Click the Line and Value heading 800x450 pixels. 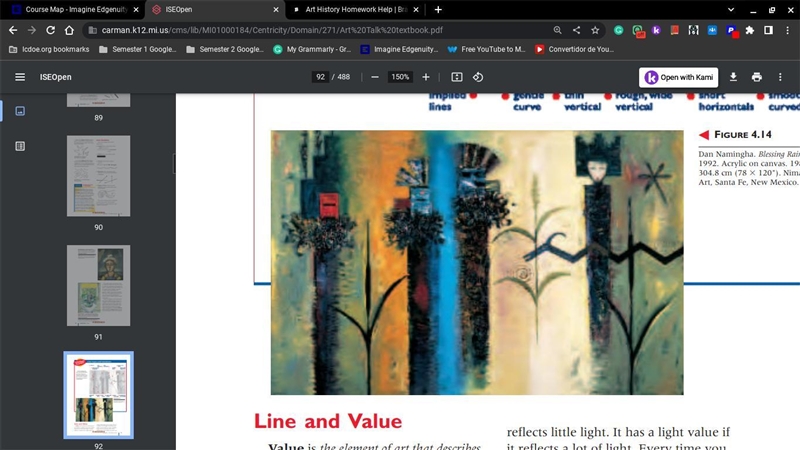tap(328, 421)
